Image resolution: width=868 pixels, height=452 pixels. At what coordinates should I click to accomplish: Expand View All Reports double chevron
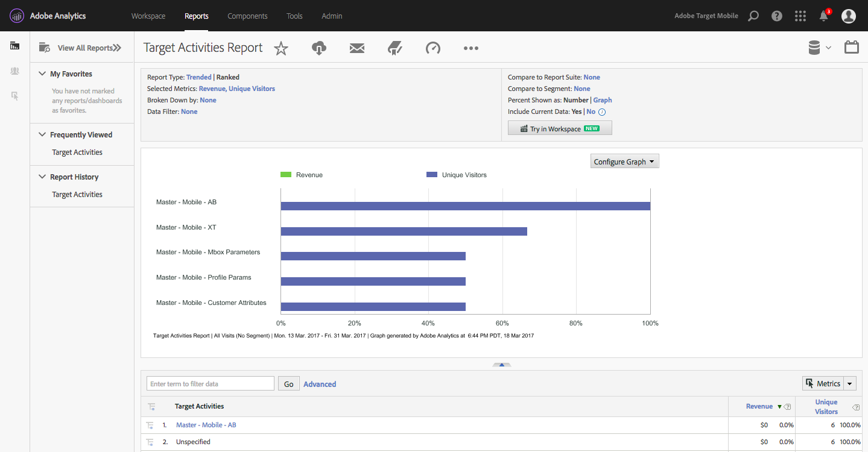118,48
